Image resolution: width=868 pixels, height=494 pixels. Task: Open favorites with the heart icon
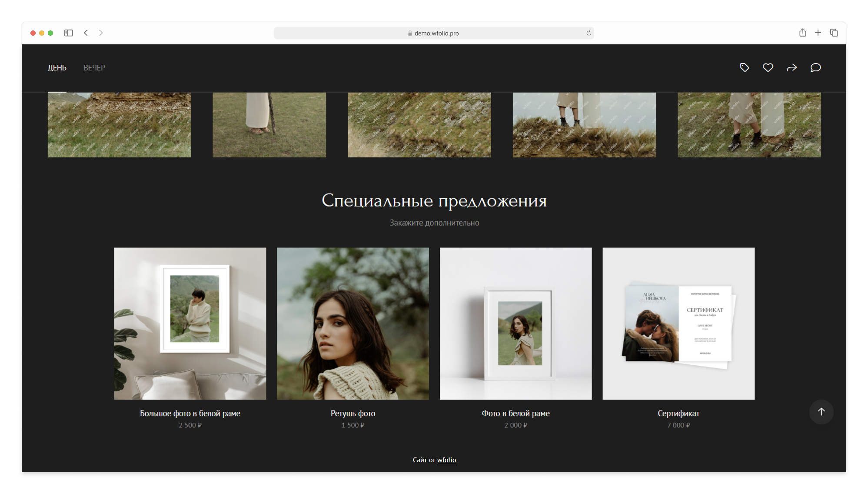point(768,67)
